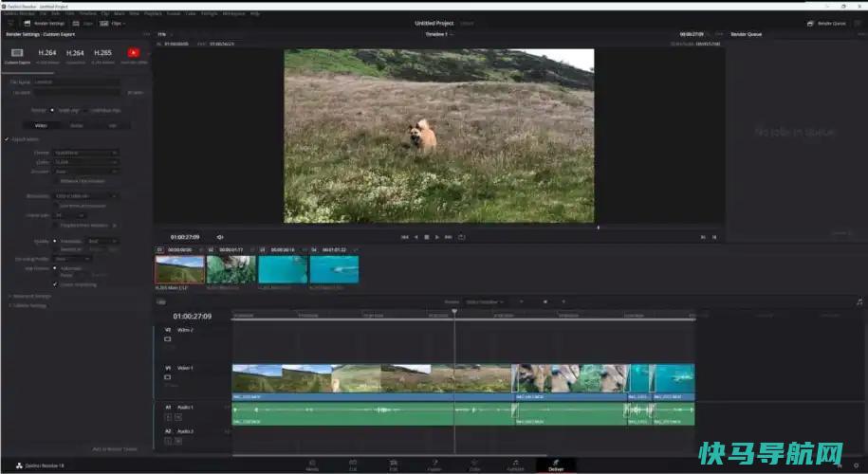Jump to last frame in viewer
The image size is (868, 474).
(x=449, y=237)
